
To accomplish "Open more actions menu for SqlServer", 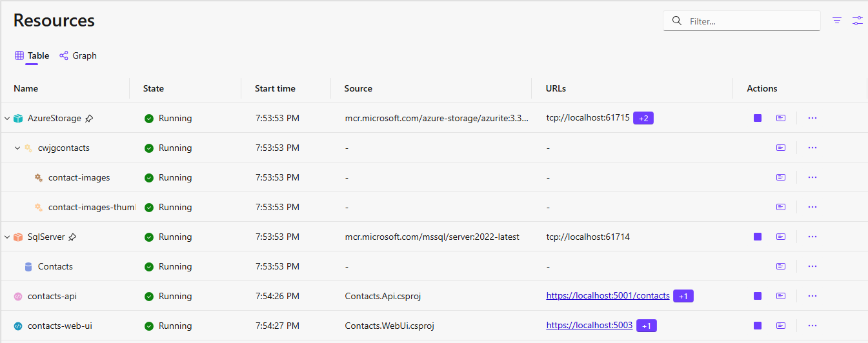I will click(x=812, y=237).
